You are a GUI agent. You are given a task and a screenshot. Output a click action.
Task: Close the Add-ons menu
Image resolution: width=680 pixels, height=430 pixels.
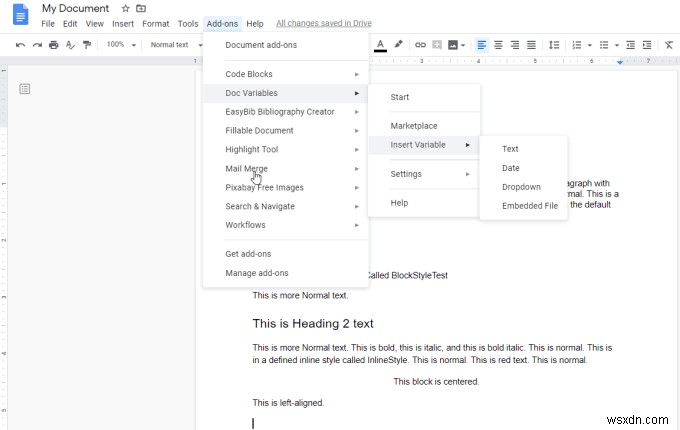pos(222,23)
